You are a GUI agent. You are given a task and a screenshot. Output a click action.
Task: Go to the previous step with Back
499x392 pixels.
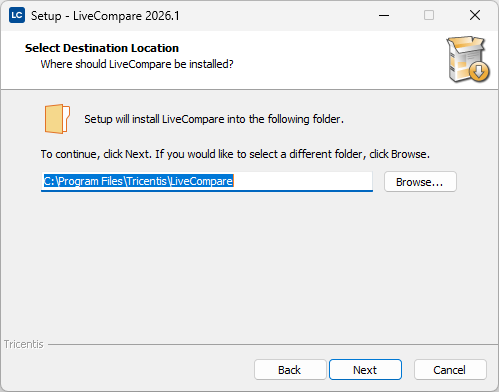[290, 370]
